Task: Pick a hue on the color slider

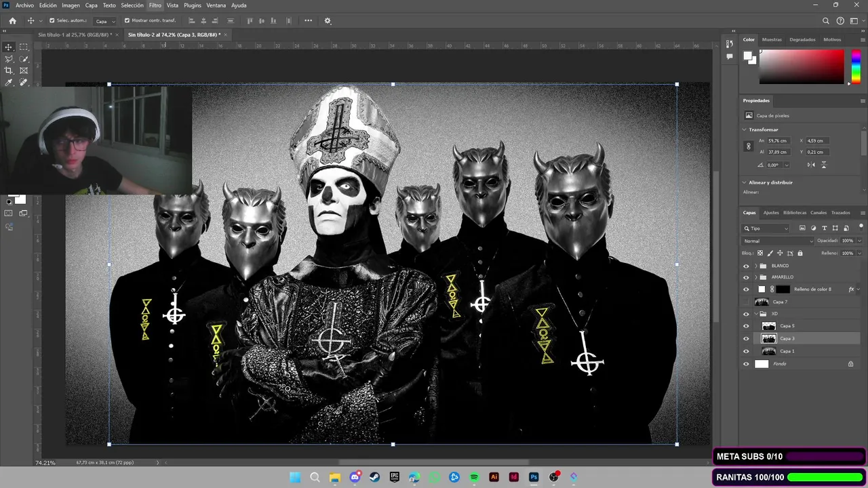Action: click(856, 66)
